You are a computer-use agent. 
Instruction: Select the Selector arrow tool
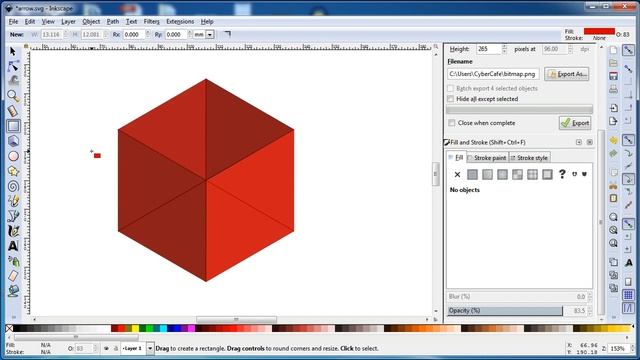coord(13,51)
